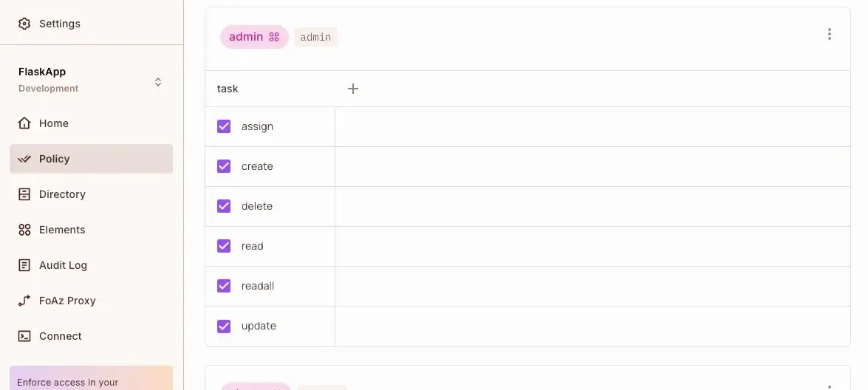Click the Policy checkmark icon
The image size is (868, 390).
(24, 159)
